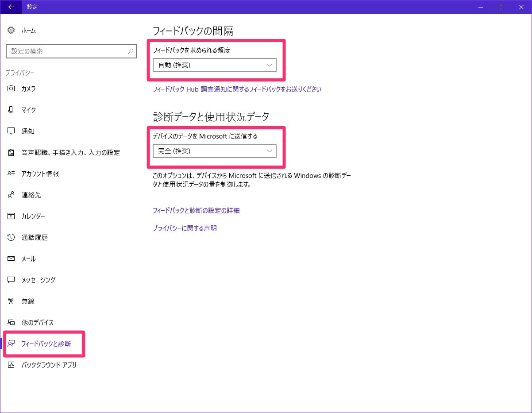The width and height of the screenshot is (532, 413).
Task: Click the notification icon beside 通知
Action: tap(12, 131)
